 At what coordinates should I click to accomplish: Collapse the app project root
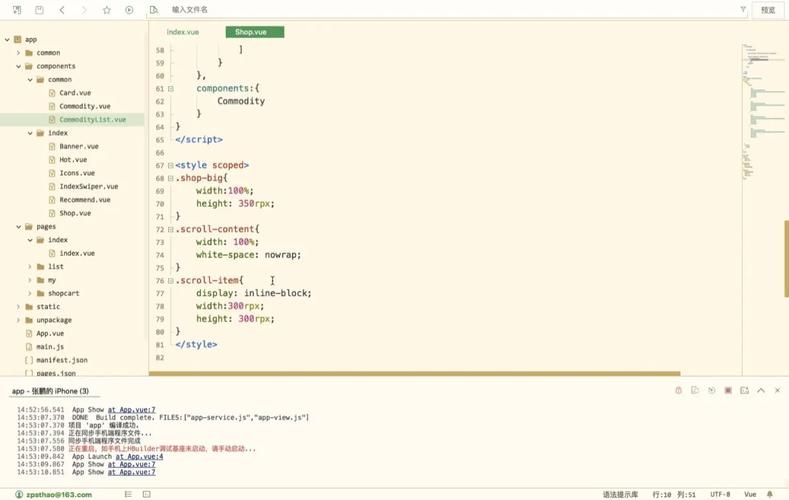(x=7, y=39)
